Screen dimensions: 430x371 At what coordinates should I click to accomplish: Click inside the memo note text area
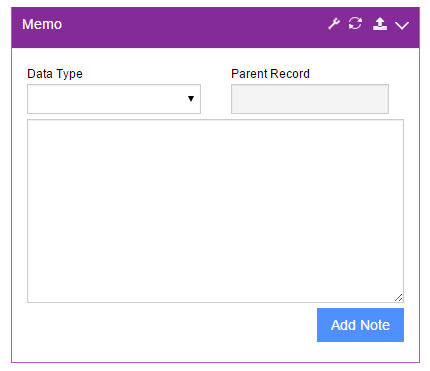coord(215,211)
